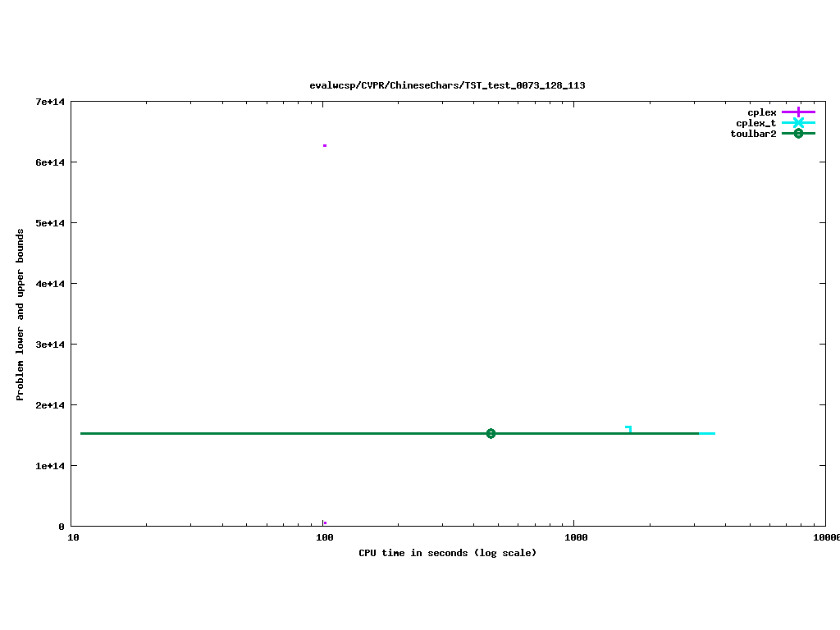
Task: Click the purple cplex point near the x-axis
Action: point(325,523)
